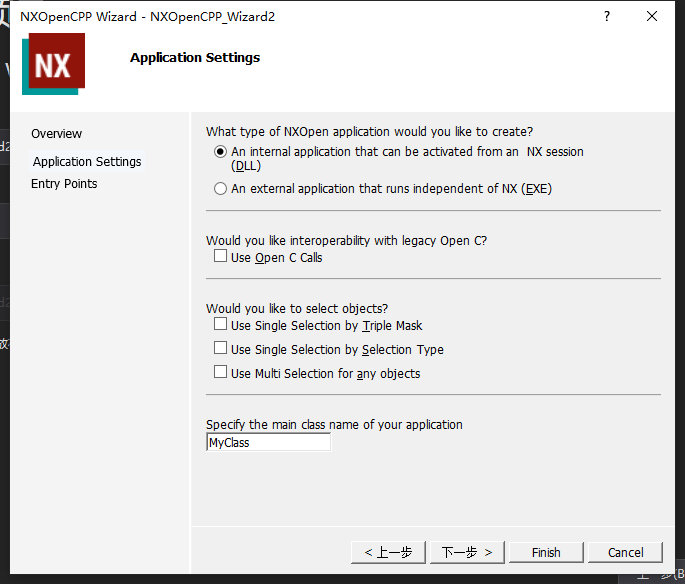Check Use Single Selection by Triple Mask
The width and height of the screenshot is (685, 584).
point(220,324)
